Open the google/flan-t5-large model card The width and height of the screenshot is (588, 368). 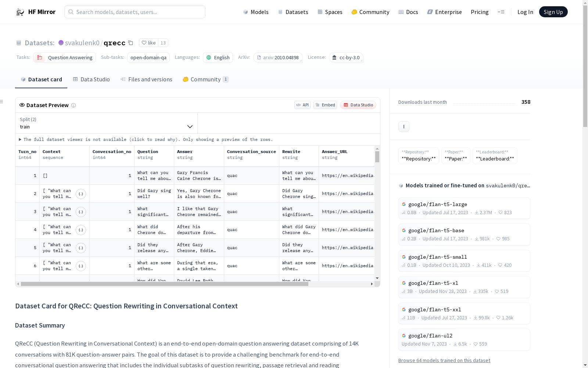point(464,208)
